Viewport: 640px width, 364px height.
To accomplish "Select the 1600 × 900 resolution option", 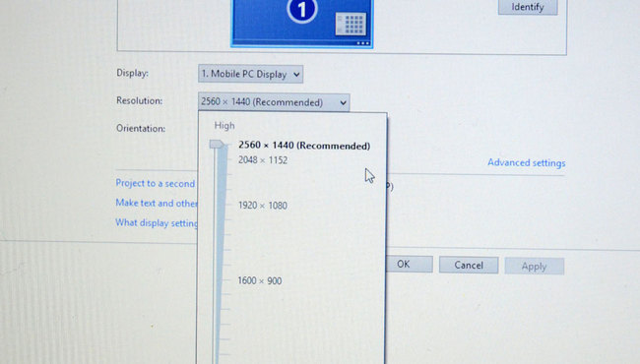I will [260, 280].
